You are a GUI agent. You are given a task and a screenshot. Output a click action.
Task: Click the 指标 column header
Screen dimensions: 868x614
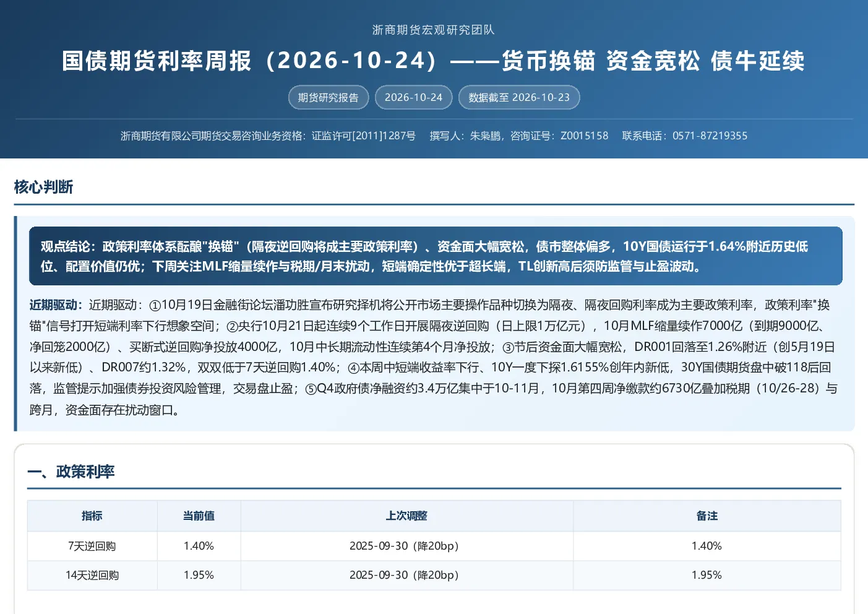(x=92, y=516)
